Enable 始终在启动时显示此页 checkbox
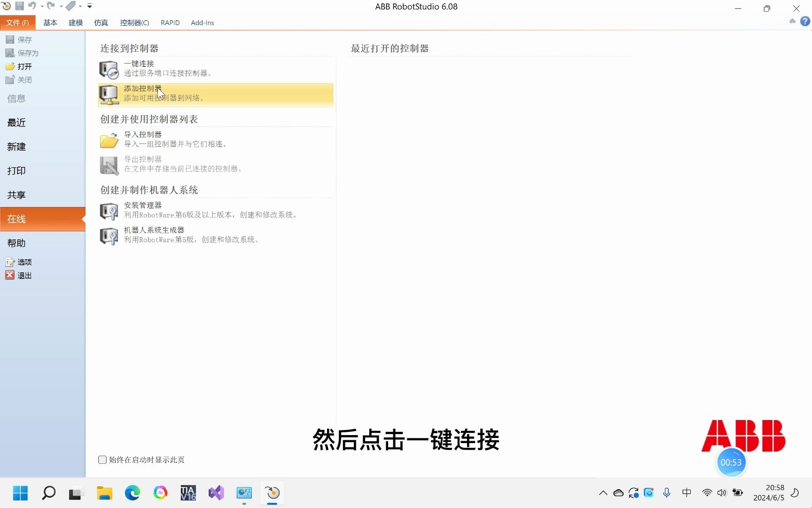 click(x=102, y=460)
